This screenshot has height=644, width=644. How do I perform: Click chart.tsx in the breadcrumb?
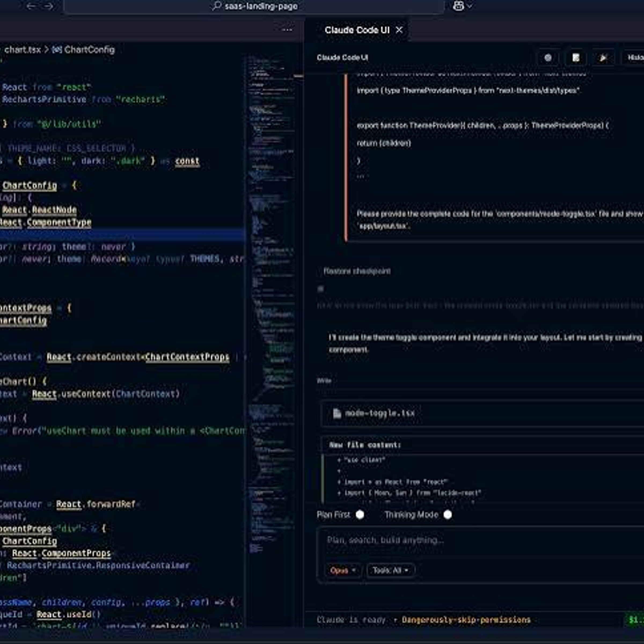coord(23,50)
